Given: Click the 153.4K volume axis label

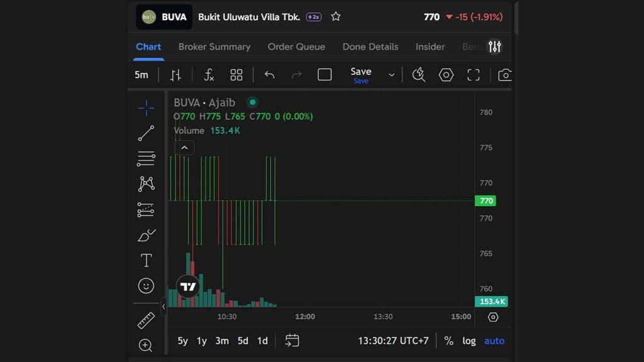Looking at the screenshot, I should [x=491, y=302].
